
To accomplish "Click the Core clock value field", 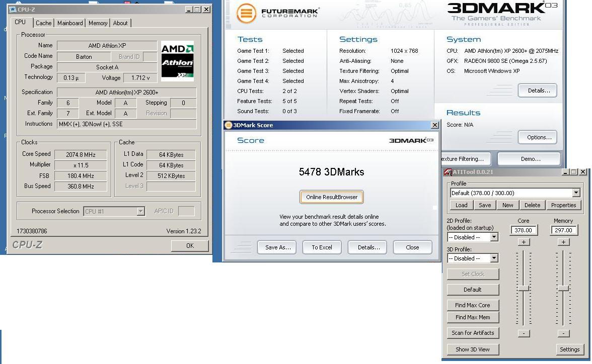I will (524, 230).
